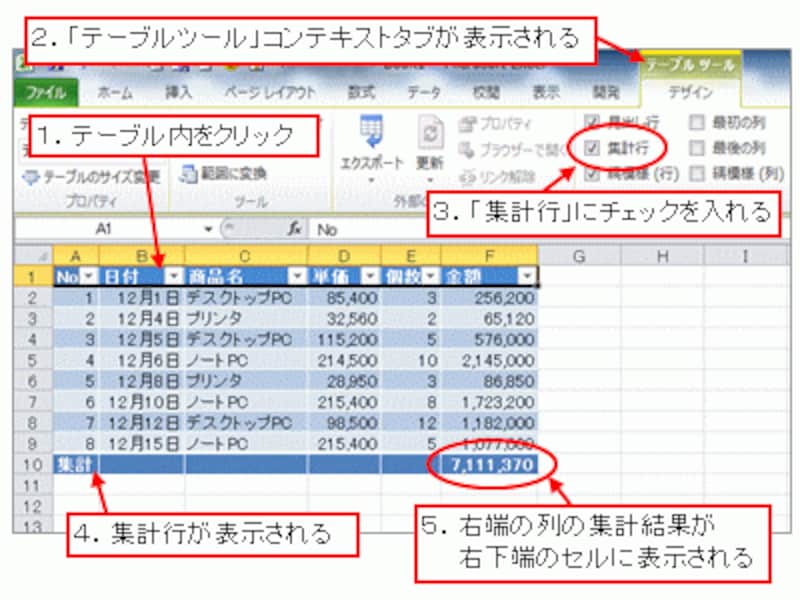The height and width of the screenshot is (600, 800).
Task: Open the 個数 column filter dropdown
Action: coord(431,276)
